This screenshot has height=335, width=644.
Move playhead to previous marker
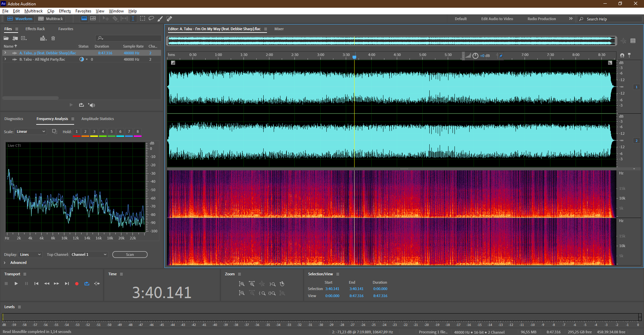click(x=36, y=284)
